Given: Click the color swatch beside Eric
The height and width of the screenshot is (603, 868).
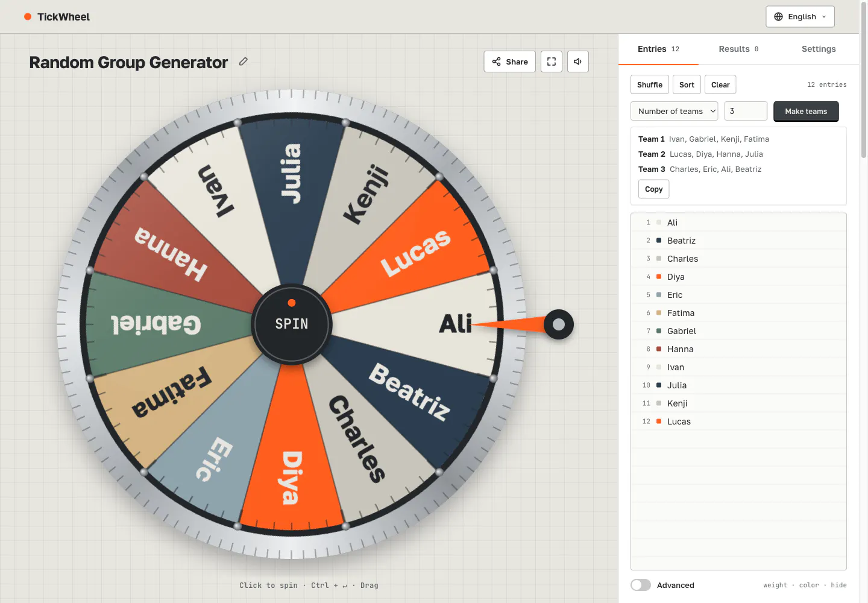Looking at the screenshot, I should tap(659, 295).
